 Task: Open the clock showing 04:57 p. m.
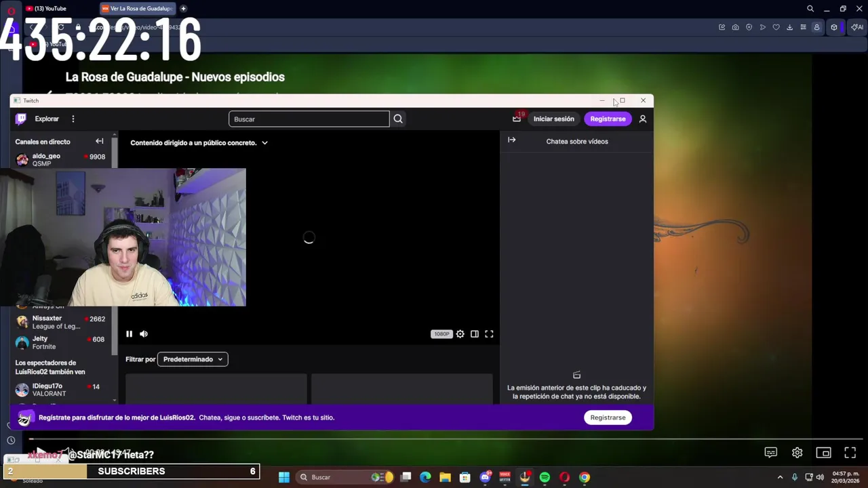(x=846, y=477)
